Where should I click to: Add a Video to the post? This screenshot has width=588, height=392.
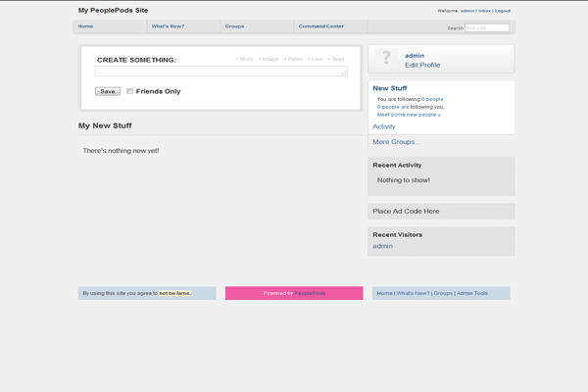pos(293,59)
